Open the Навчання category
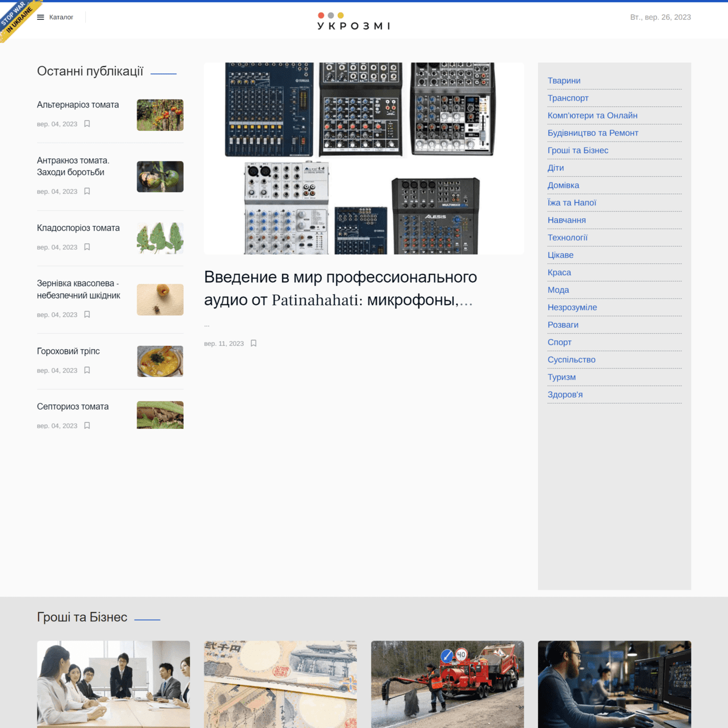This screenshot has height=728, width=728. point(566,220)
